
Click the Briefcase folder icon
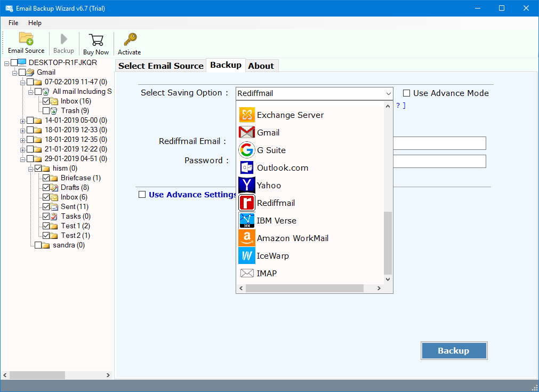(x=54, y=178)
